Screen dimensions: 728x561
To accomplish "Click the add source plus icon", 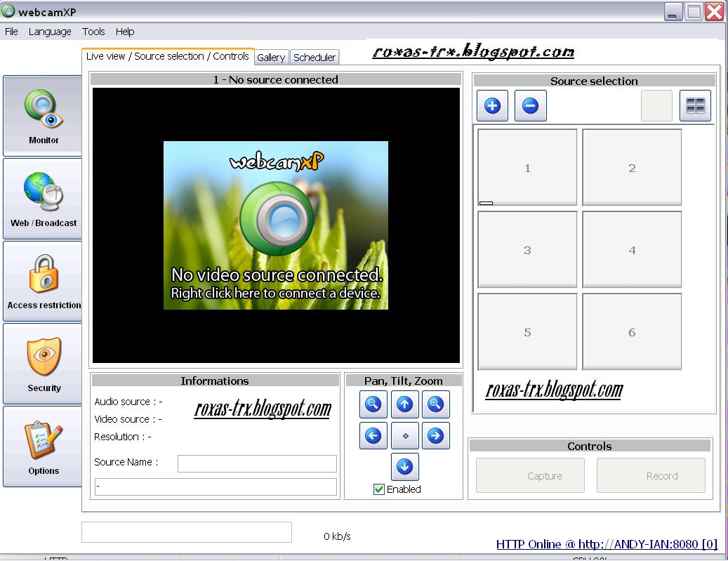I will pos(492,106).
